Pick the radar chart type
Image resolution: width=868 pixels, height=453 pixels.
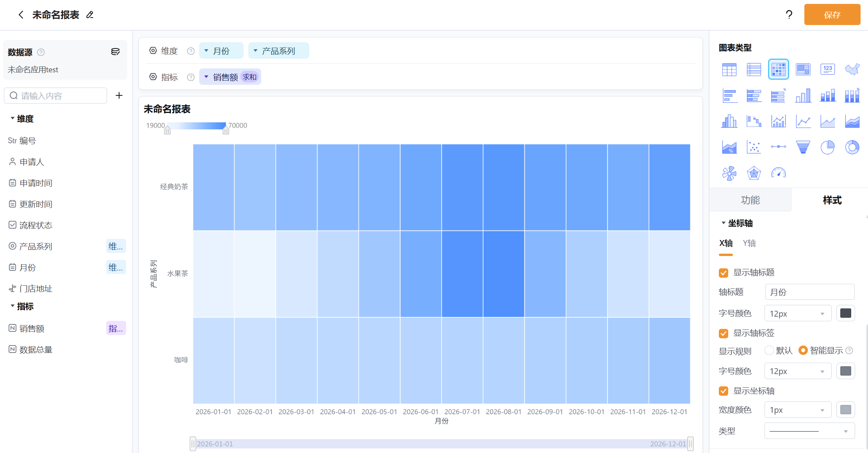[x=754, y=173]
